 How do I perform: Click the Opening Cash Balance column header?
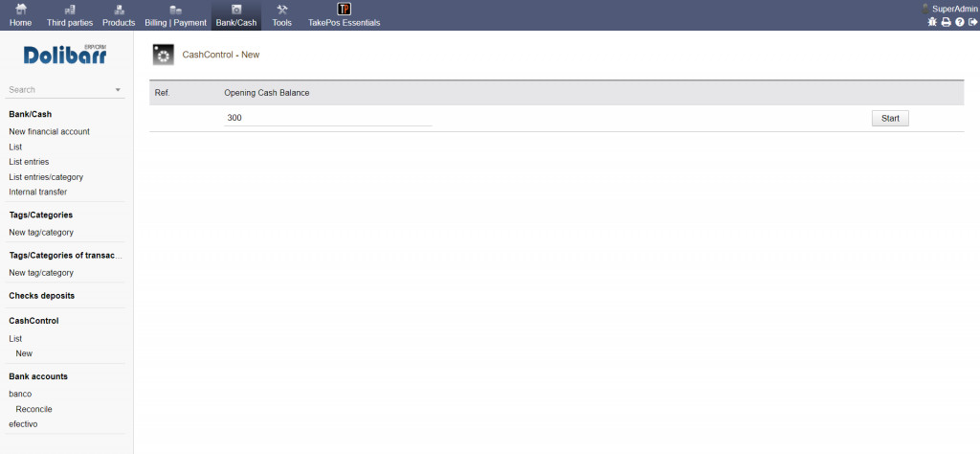point(267,93)
